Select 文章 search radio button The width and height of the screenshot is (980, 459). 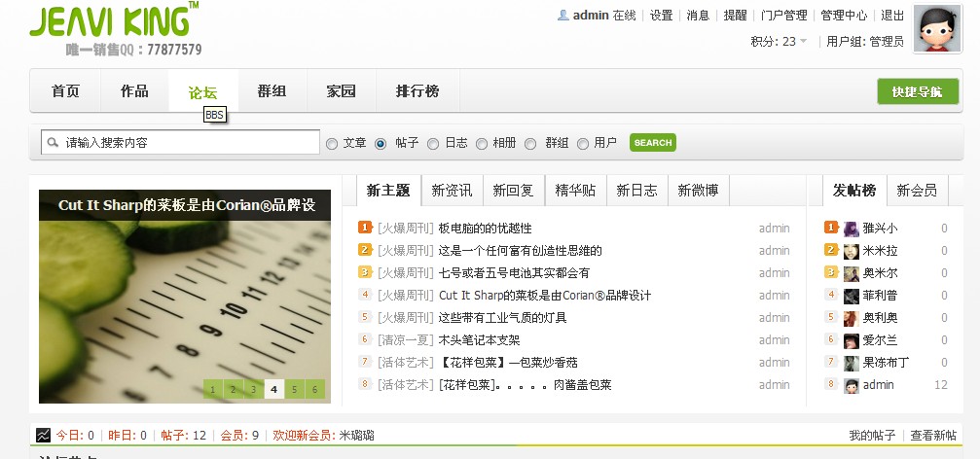click(332, 144)
